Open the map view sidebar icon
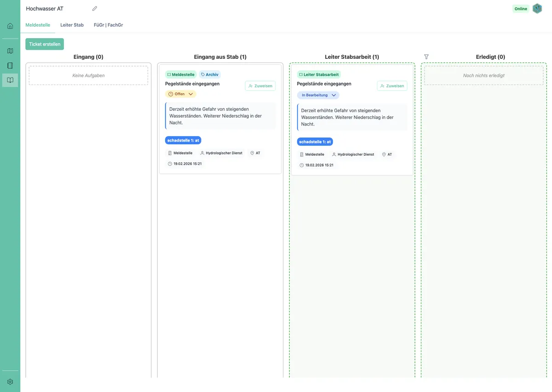552x392 pixels. point(10,51)
